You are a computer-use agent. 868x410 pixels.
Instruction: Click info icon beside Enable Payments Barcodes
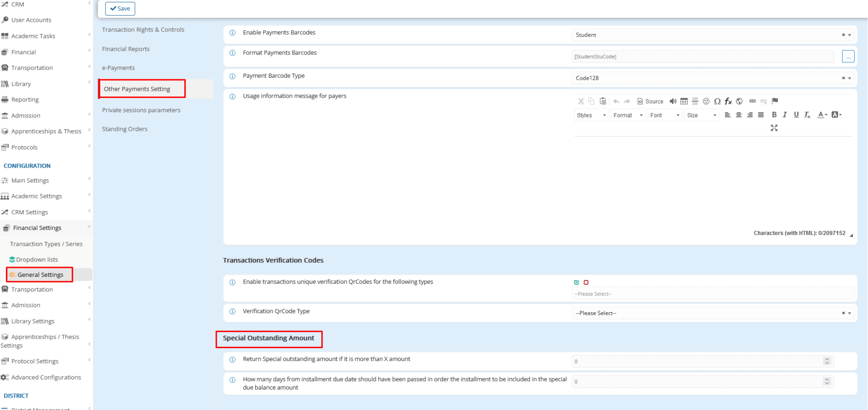(233, 33)
